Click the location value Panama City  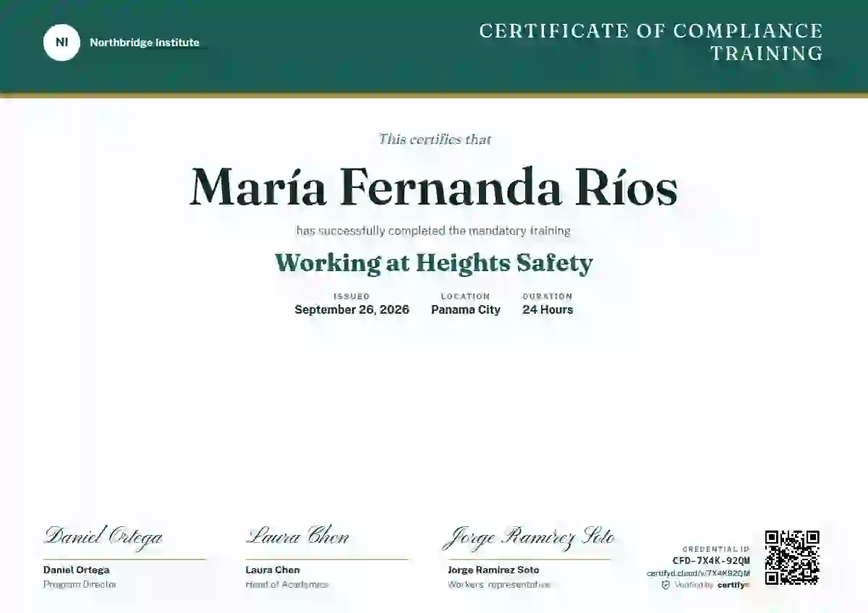click(x=466, y=309)
